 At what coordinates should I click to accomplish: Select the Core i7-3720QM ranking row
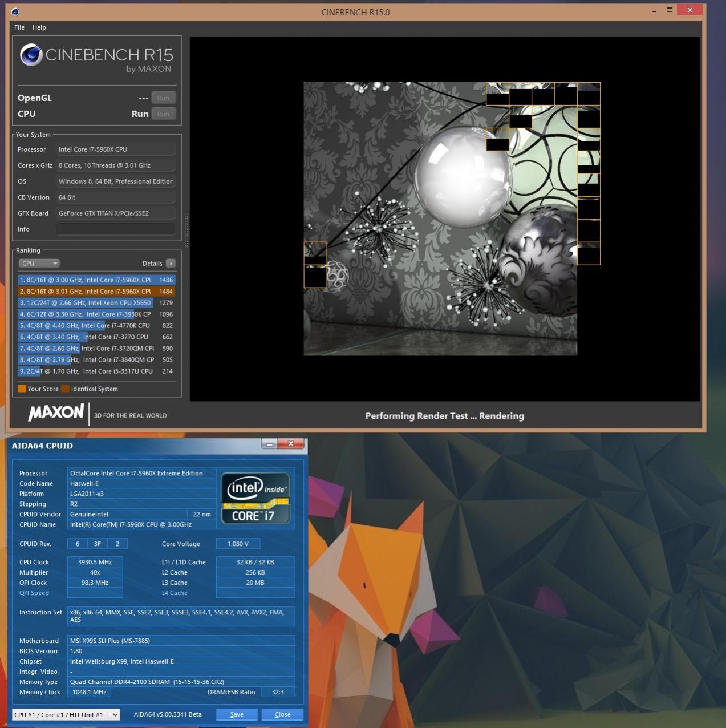96,349
